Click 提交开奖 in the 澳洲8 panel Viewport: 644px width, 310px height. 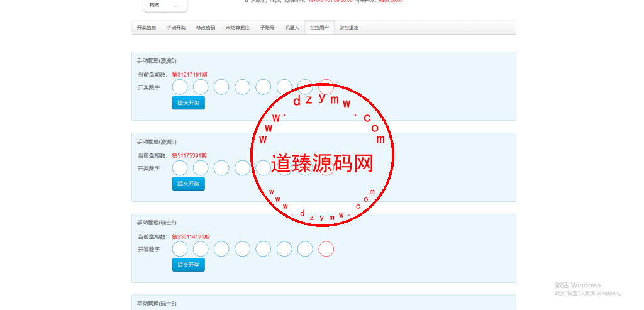coord(188,184)
